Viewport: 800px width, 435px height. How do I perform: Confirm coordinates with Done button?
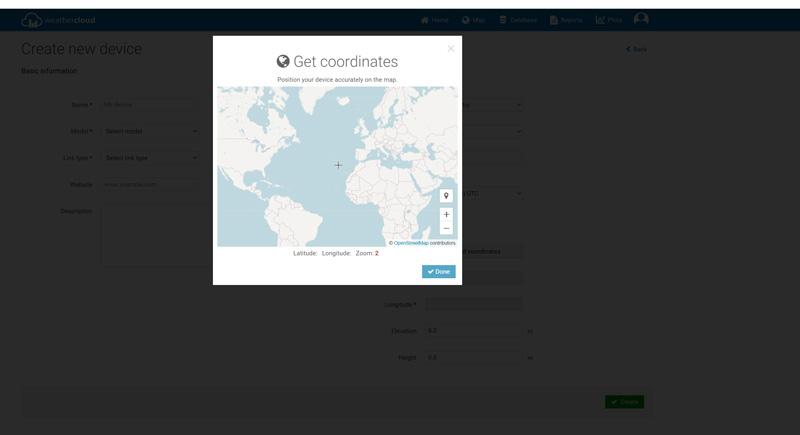point(438,271)
